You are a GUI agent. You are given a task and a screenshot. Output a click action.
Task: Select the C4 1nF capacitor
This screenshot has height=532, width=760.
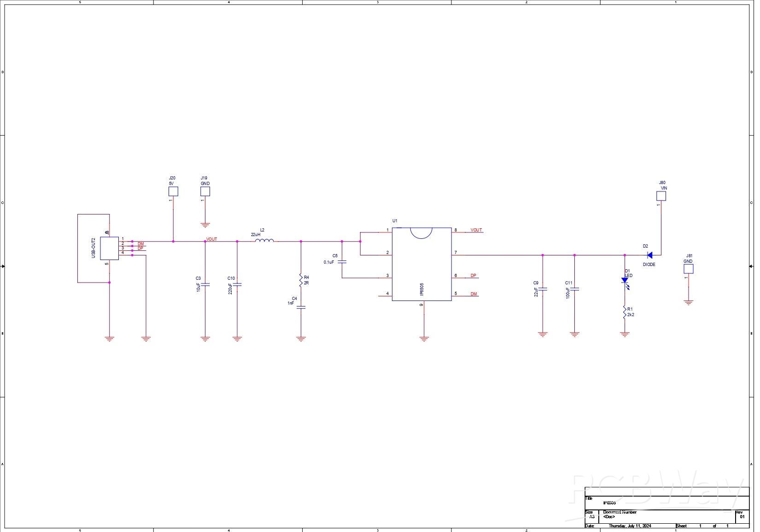[x=301, y=307]
